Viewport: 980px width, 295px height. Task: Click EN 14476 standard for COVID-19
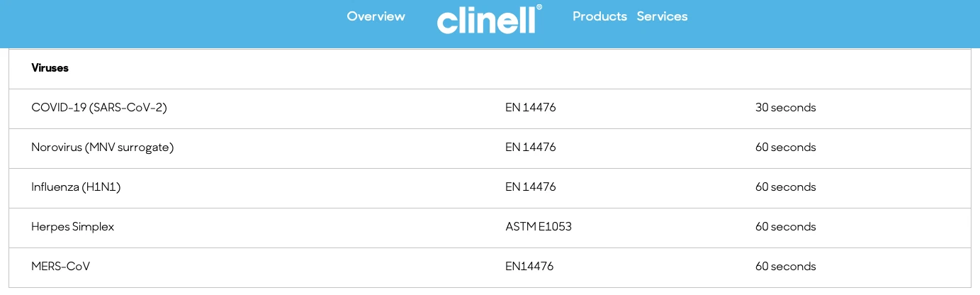(x=530, y=108)
